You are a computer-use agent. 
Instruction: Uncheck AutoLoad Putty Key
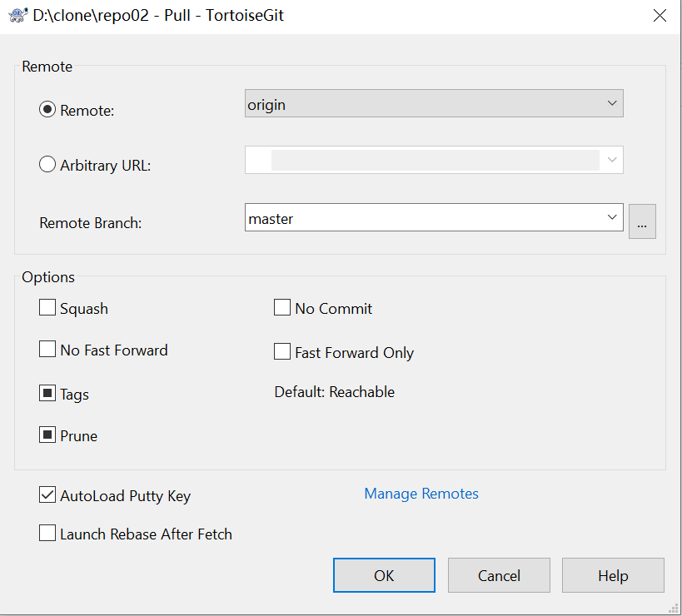click(47, 494)
